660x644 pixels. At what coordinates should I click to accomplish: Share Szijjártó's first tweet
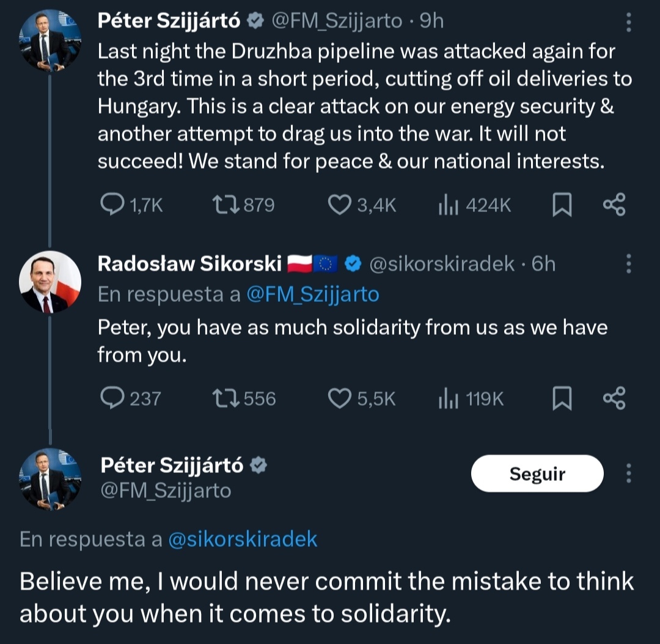(x=614, y=205)
